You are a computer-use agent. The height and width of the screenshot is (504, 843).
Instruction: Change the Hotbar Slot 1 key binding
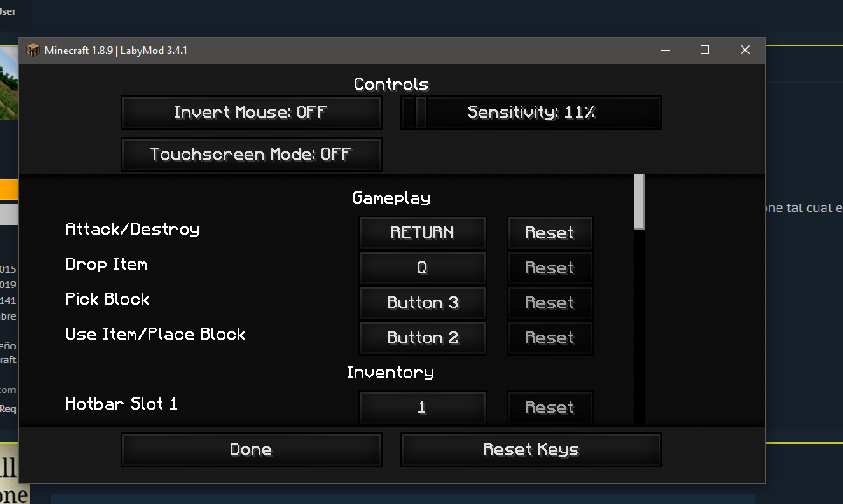click(x=423, y=408)
